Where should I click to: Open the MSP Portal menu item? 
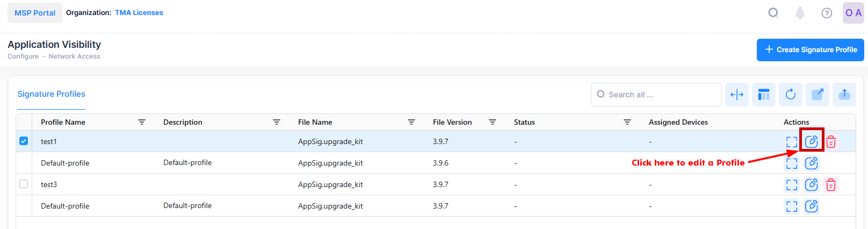pos(35,13)
